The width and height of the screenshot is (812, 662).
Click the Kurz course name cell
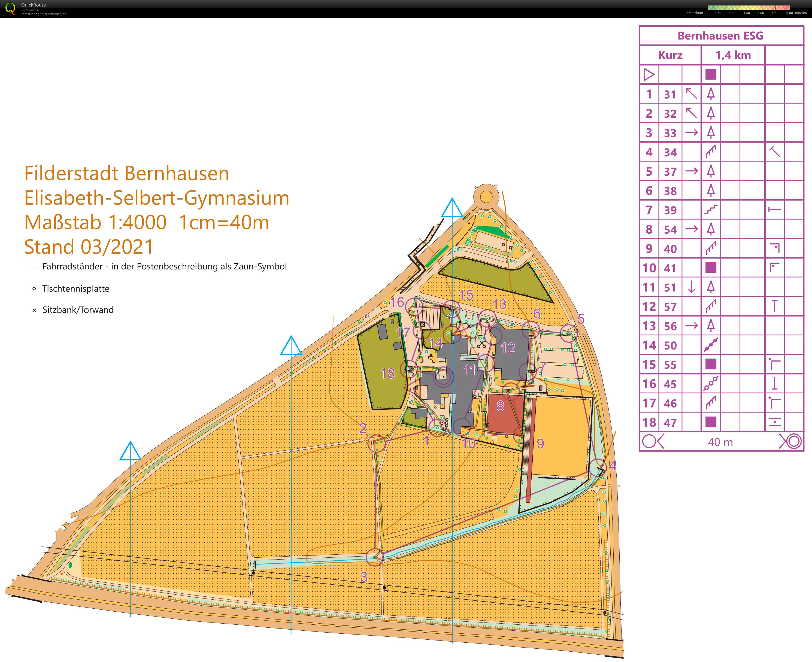tap(670, 55)
